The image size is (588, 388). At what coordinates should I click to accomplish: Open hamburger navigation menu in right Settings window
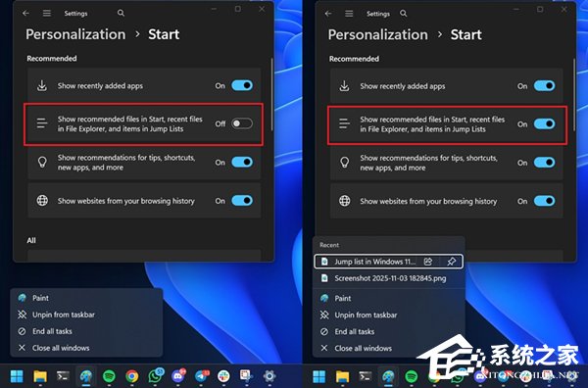349,14
